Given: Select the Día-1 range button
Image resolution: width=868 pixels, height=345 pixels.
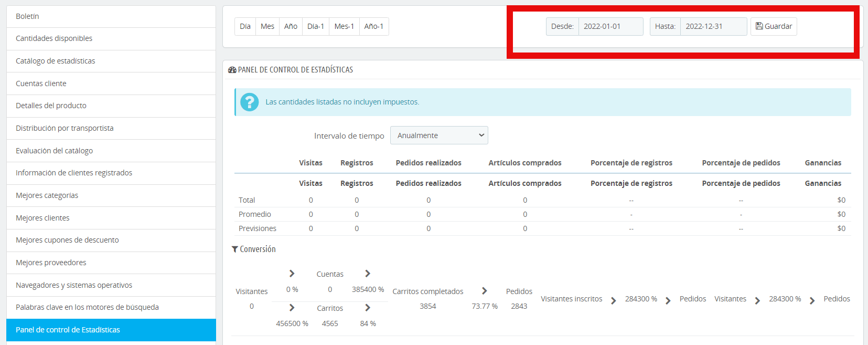Looking at the screenshot, I should pyautogui.click(x=316, y=26).
